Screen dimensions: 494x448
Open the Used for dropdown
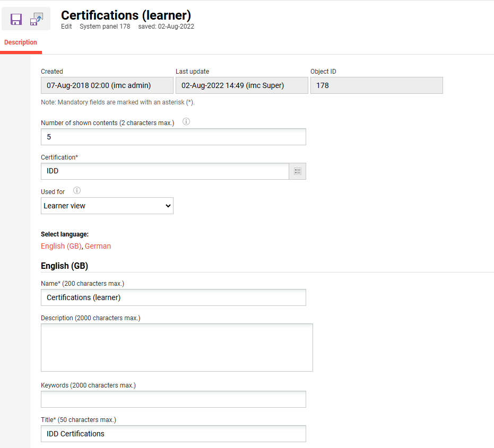107,206
